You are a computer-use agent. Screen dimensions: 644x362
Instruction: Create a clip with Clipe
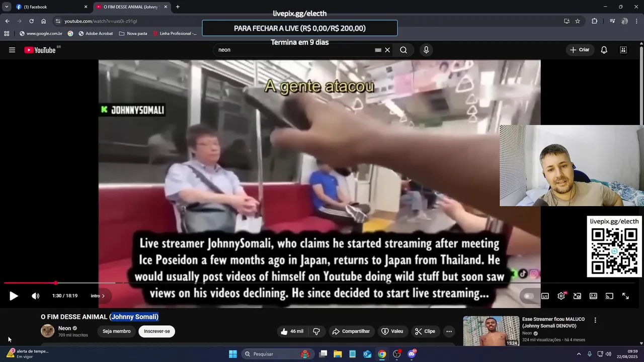[x=425, y=331]
